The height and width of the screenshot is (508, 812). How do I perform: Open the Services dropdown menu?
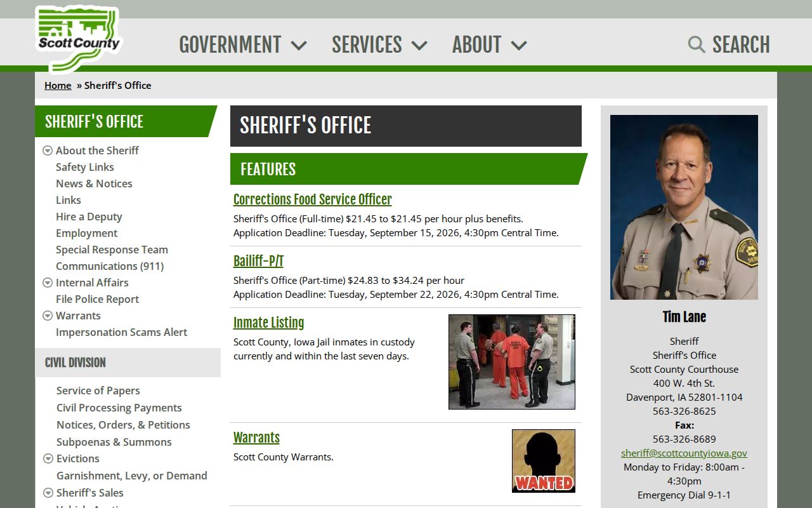(x=379, y=44)
